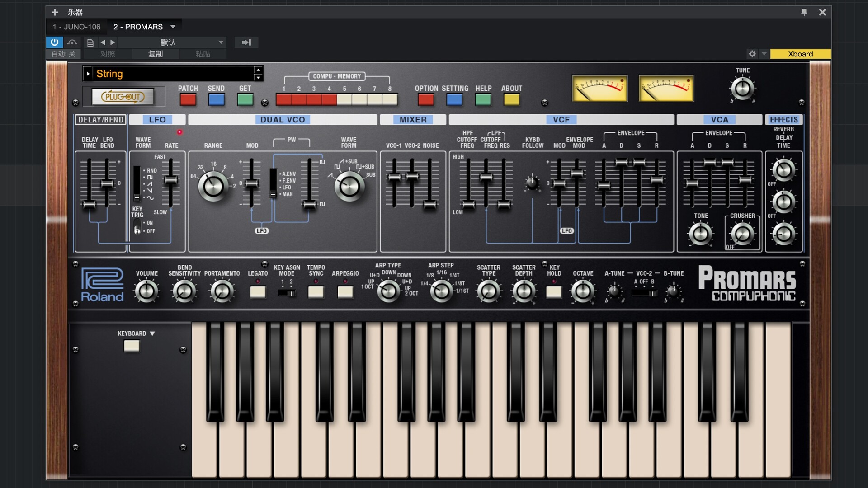
Task: Toggle the plugin power bypass button
Action: coord(54,42)
